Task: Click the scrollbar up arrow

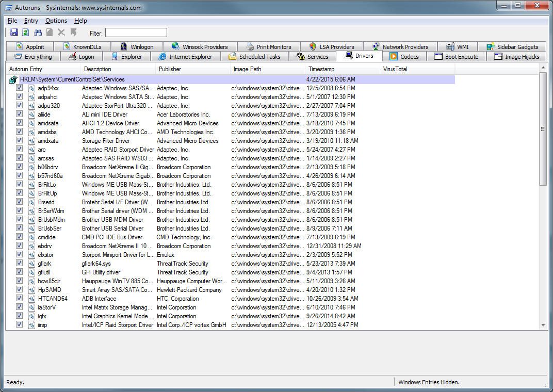Action: pos(543,68)
